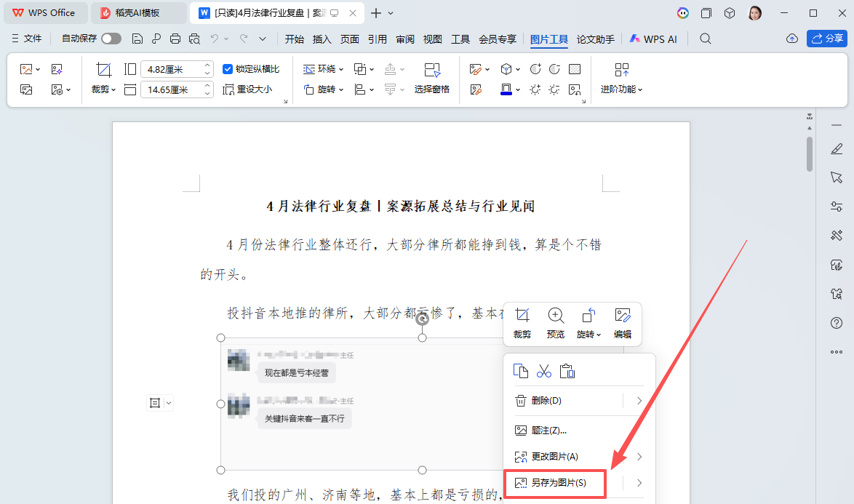Click the help question mark in right sidebar
854x504 pixels.
point(837,323)
